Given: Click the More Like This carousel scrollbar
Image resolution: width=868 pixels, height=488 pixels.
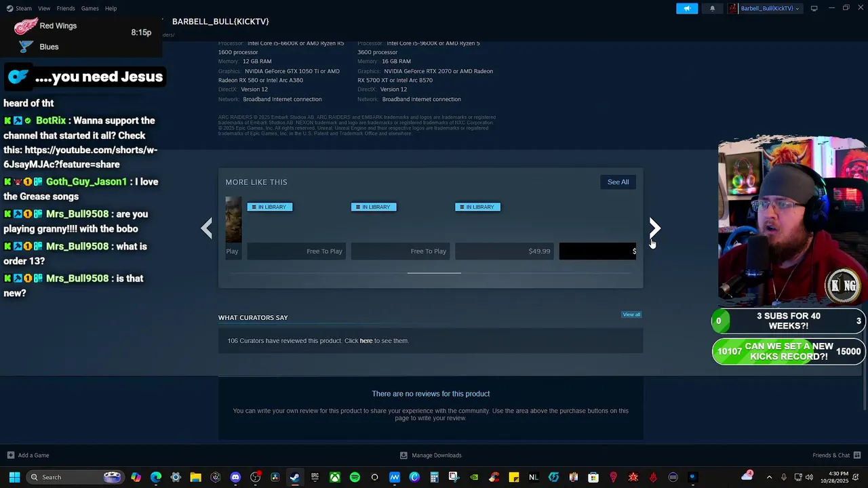Looking at the screenshot, I should click(x=434, y=273).
